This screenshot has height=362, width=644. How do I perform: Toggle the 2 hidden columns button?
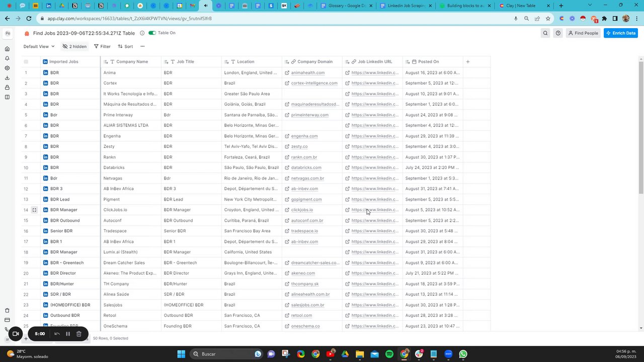[x=74, y=46]
